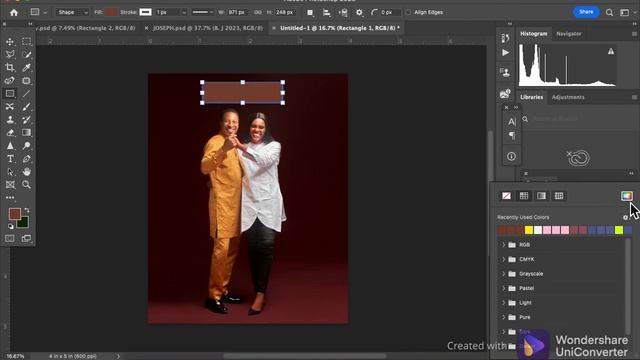Switch to the Adjustments tab
Viewport: 640px width, 360px height.
click(568, 97)
